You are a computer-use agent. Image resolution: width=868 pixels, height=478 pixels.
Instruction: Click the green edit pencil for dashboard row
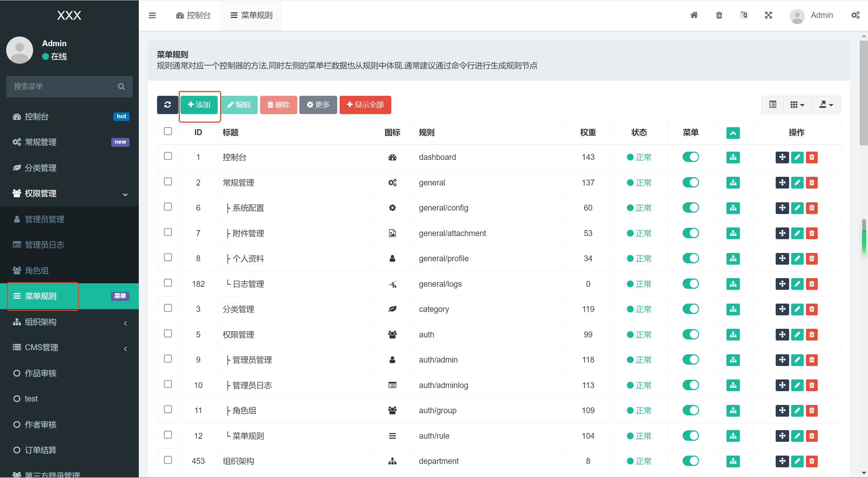(797, 157)
